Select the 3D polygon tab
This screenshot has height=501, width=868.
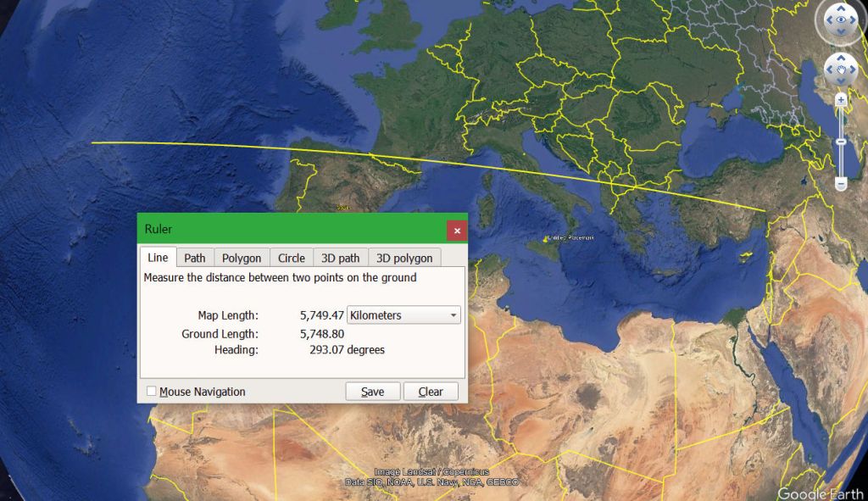(404, 258)
